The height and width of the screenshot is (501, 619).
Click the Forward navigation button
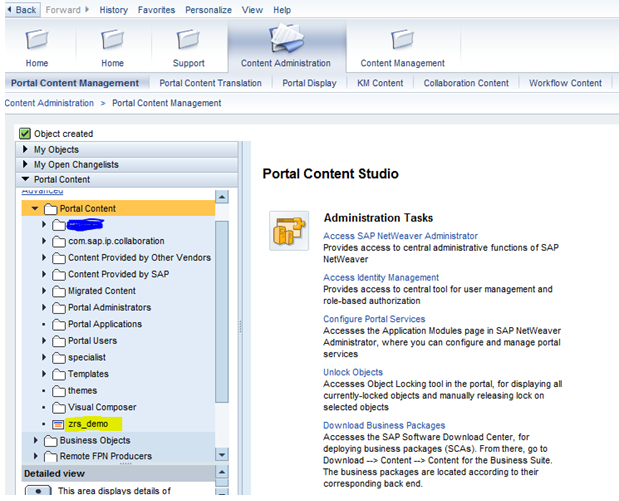(x=67, y=10)
